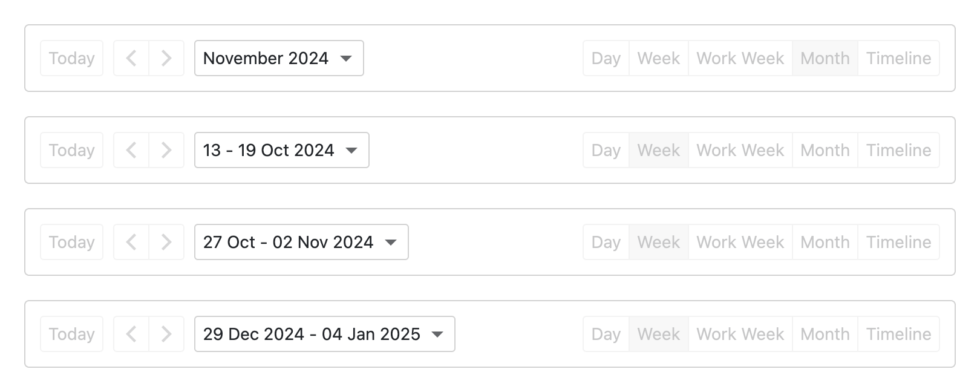Navigate to previous week from 13 - 19 Oct

click(131, 150)
